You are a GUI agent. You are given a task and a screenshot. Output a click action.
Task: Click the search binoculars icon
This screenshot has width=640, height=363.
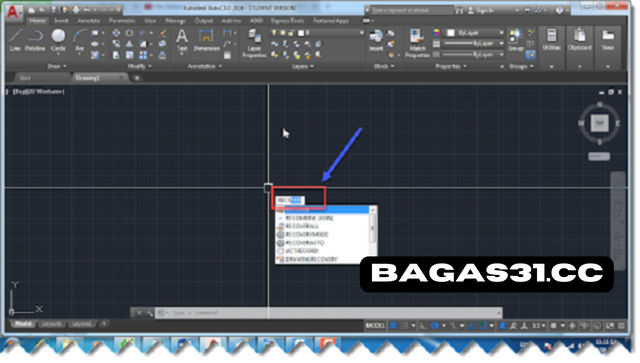(x=460, y=10)
